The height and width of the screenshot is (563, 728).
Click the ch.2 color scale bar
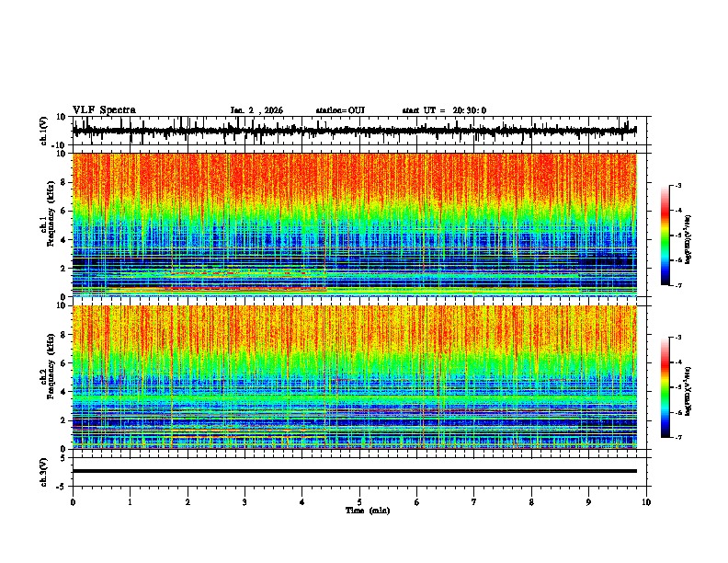665,387
